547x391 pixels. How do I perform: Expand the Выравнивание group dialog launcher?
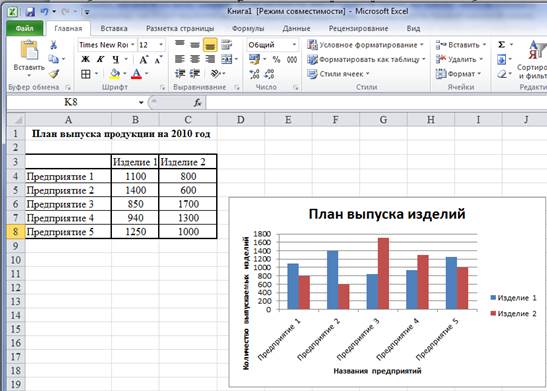tap(237, 88)
